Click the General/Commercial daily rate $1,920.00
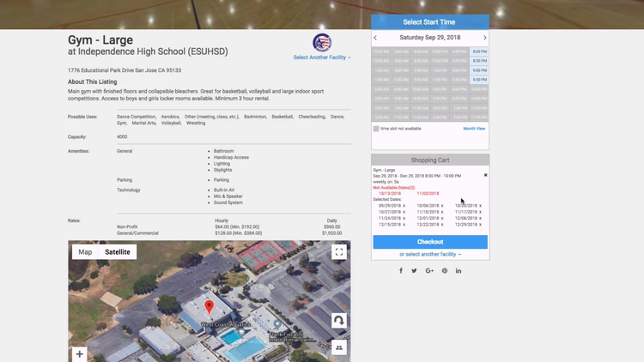Screen dimensions: 644x362 coord(331,233)
